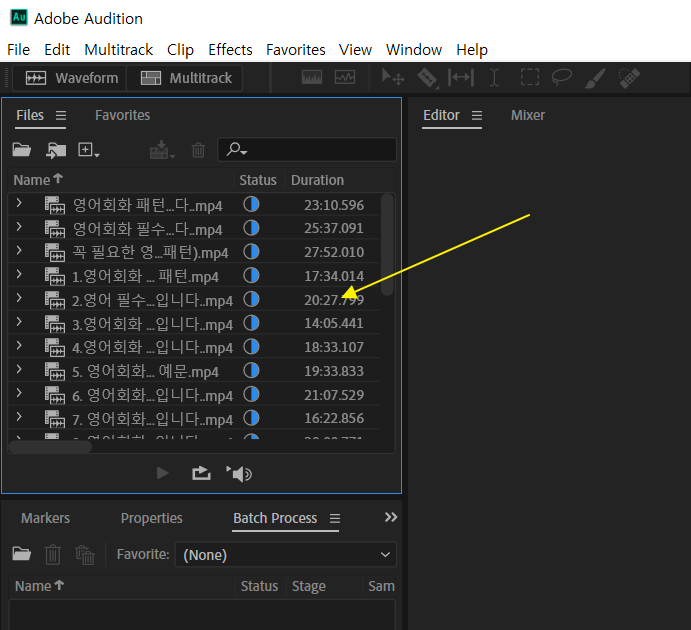
Task: Select the Paintbrush Selection tool
Action: coord(595,78)
